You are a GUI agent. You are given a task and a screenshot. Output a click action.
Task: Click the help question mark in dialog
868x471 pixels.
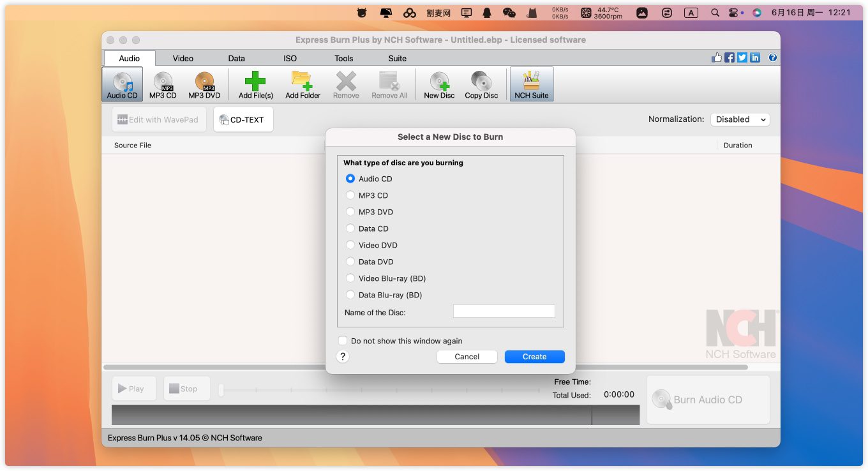343,357
